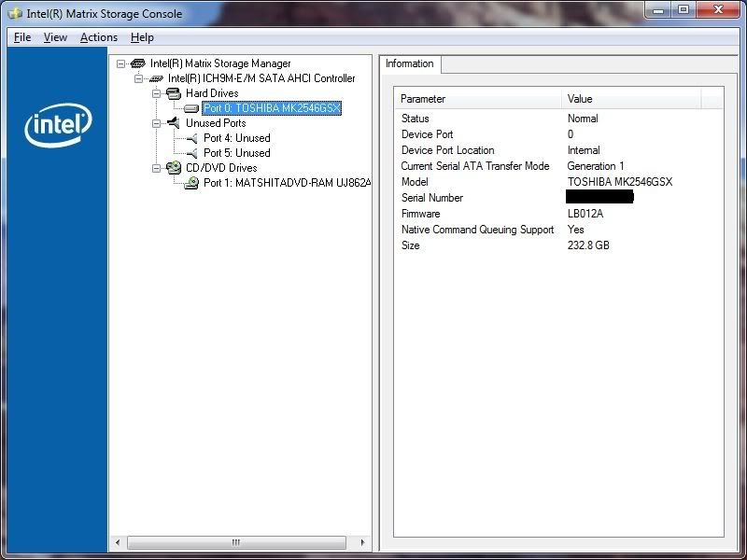This screenshot has width=747, height=560.
Task: Click the Native Command Queuing Support label
Action: point(477,230)
